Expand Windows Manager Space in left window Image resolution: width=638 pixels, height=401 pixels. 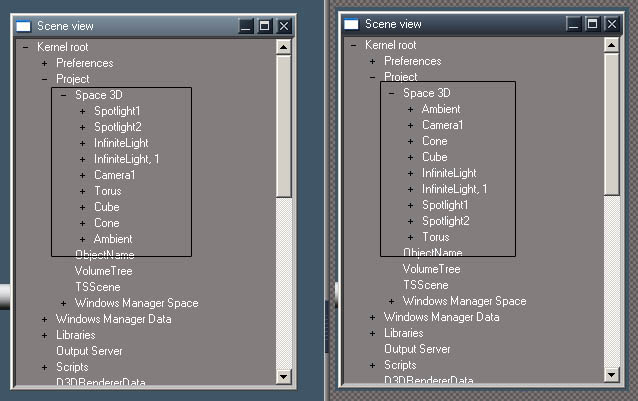click(x=63, y=303)
